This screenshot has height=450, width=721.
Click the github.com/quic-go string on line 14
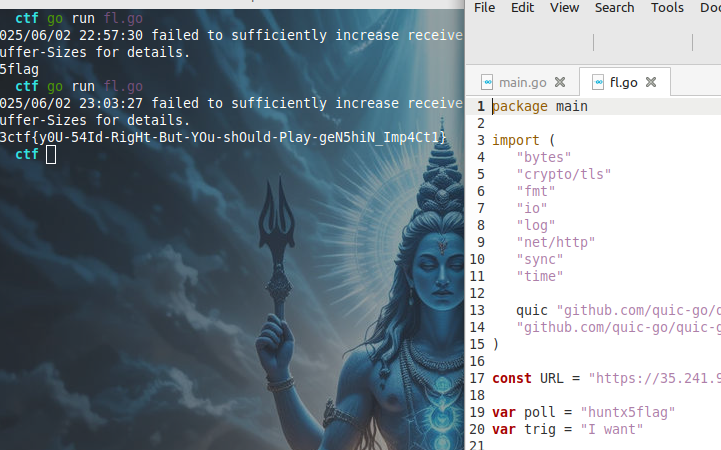[618, 327]
